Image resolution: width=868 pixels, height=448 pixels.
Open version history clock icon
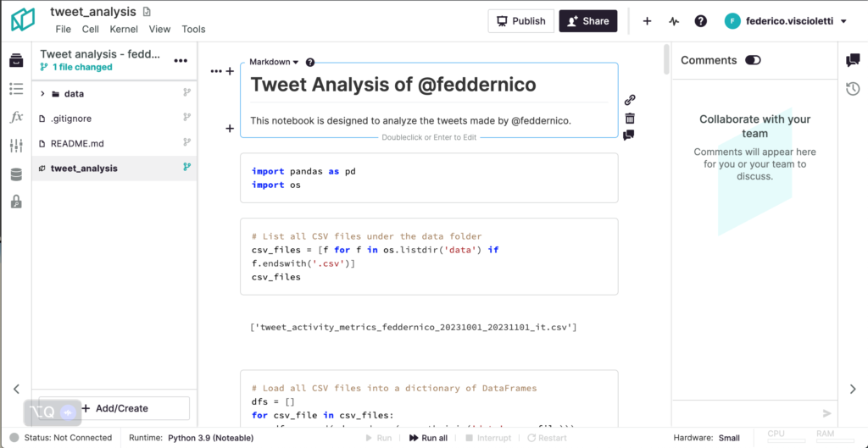(x=853, y=89)
